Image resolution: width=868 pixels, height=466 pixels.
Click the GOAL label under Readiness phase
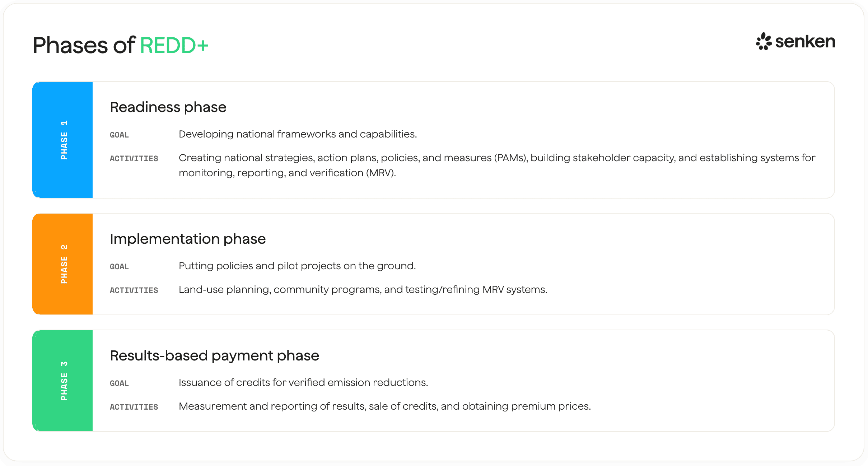[119, 135]
